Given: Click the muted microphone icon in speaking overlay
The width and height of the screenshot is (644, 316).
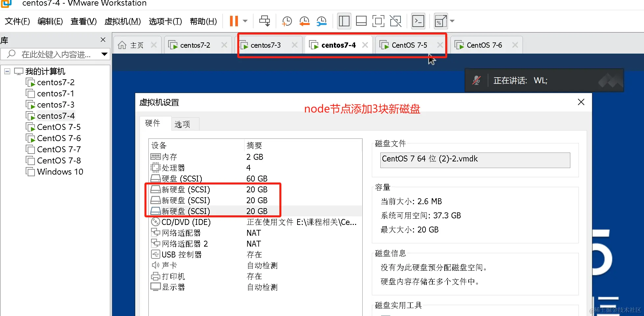Looking at the screenshot, I should tap(476, 80).
